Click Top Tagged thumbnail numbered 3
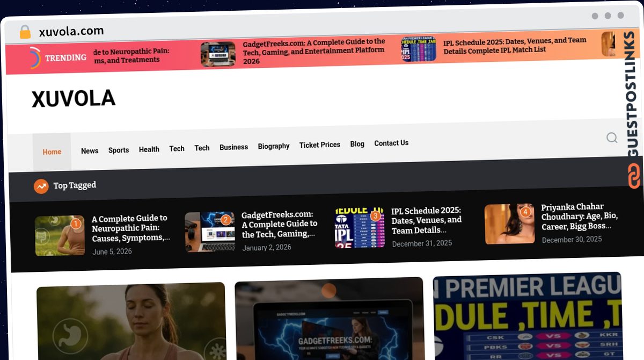The height and width of the screenshot is (360, 644). pos(360,228)
